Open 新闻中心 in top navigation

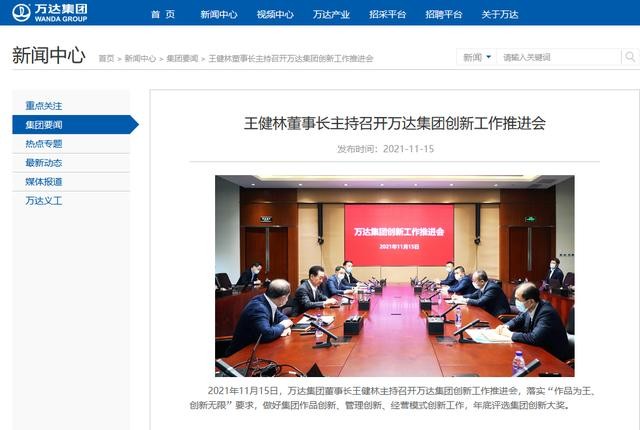(219, 14)
